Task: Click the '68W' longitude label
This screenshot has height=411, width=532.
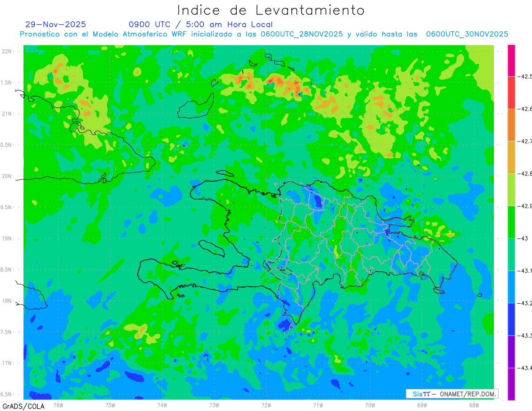Action: pos(474,405)
